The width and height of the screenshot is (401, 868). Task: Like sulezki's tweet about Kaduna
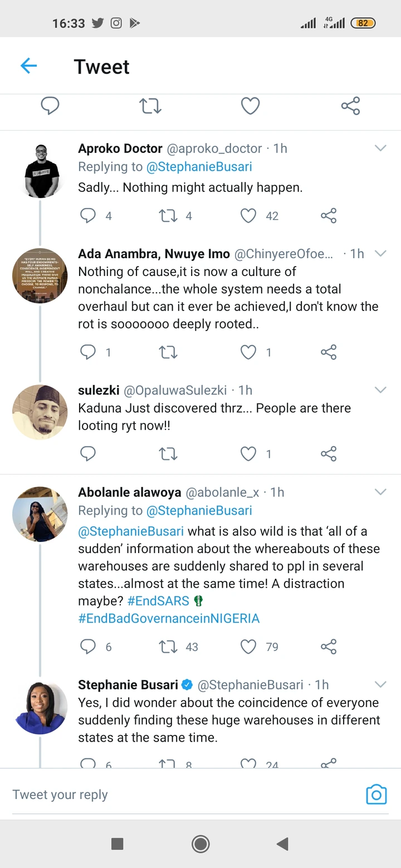tap(248, 454)
